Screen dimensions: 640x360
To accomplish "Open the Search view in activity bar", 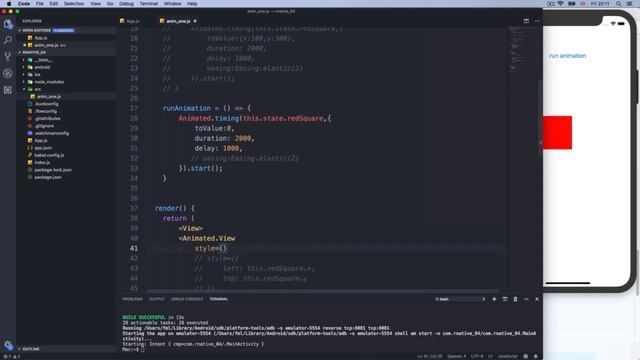I will tap(8, 40).
